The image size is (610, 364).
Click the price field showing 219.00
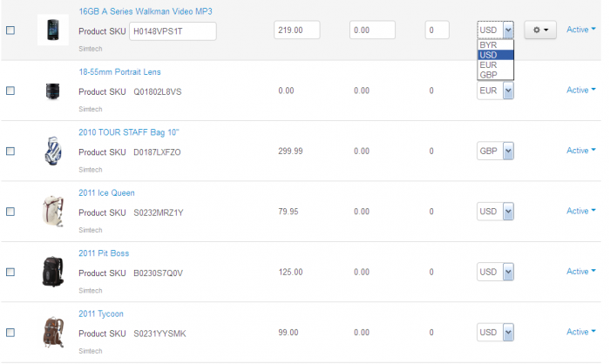point(297,30)
